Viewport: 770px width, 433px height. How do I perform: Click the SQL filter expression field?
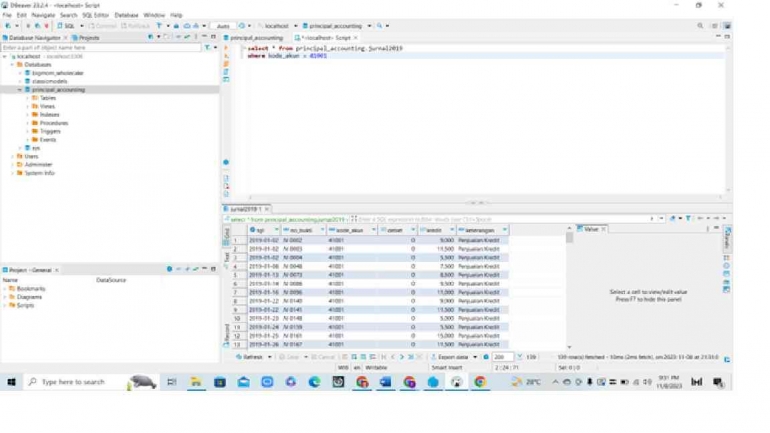point(503,219)
